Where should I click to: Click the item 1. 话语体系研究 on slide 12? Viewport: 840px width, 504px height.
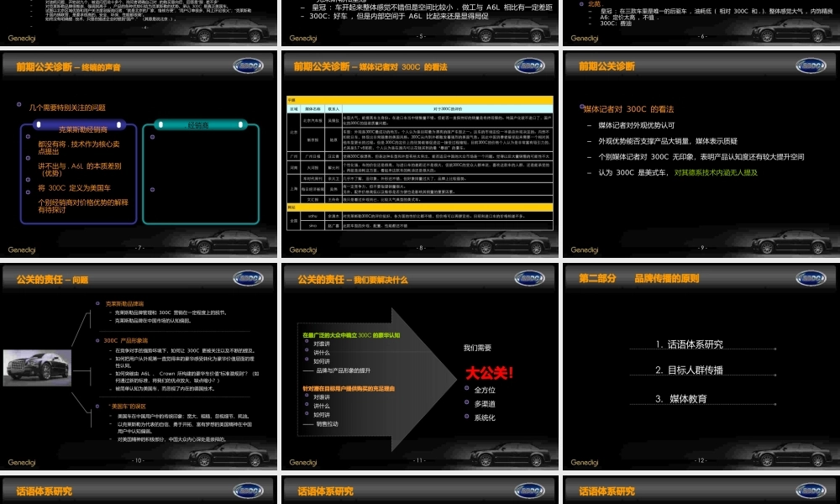pos(690,344)
